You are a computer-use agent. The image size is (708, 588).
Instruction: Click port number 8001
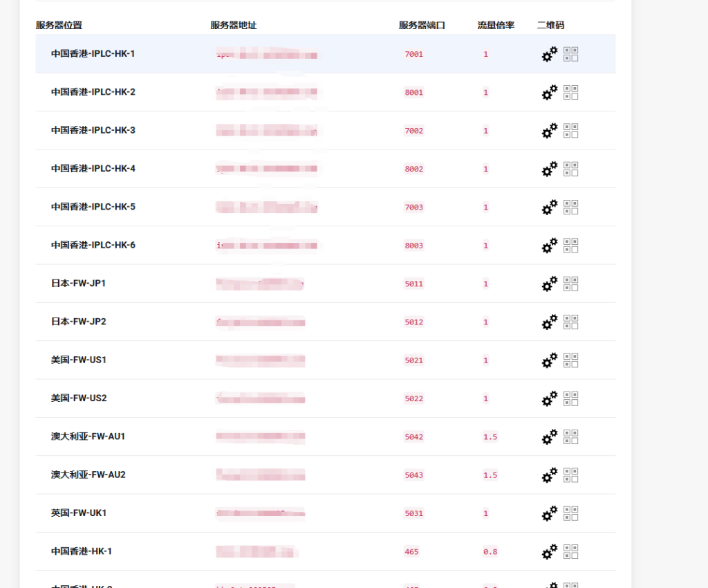pos(414,93)
